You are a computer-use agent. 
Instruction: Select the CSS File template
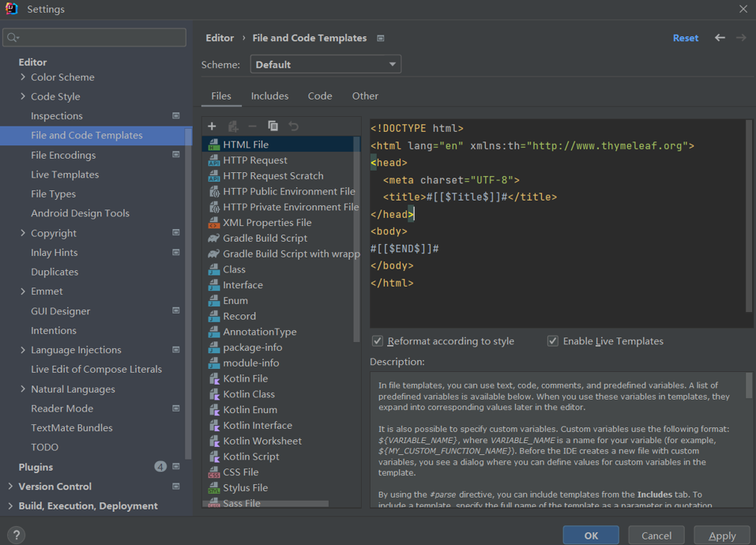point(240,472)
